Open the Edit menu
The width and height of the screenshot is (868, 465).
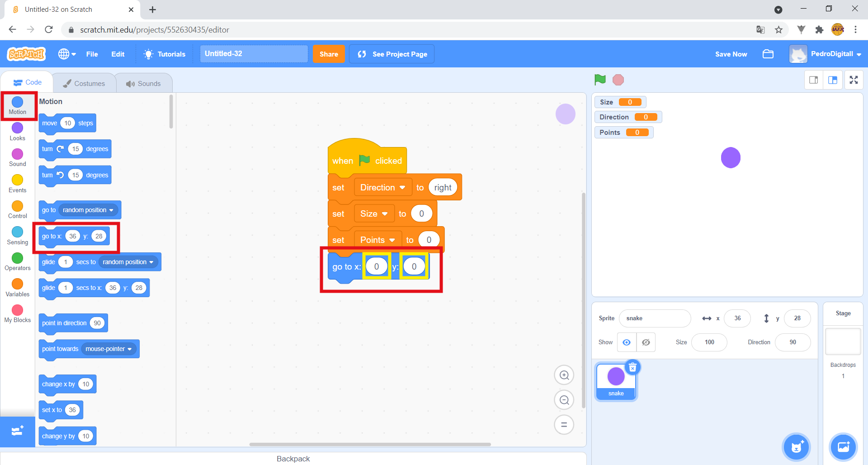118,54
